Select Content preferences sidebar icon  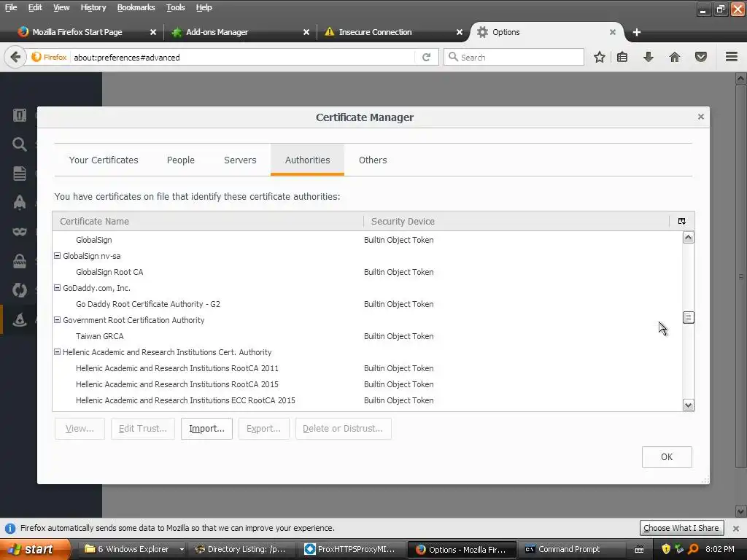pyautogui.click(x=20, y=174)
